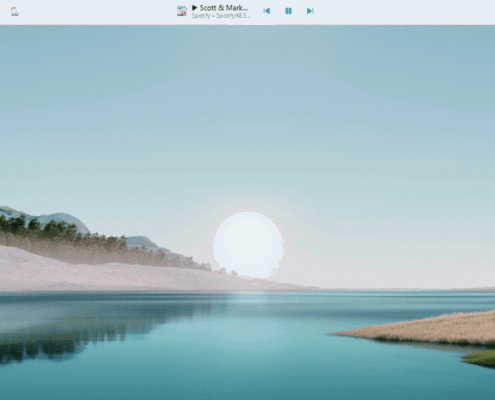
Task: Skip to the next track
Action: (x=310, y=11)
